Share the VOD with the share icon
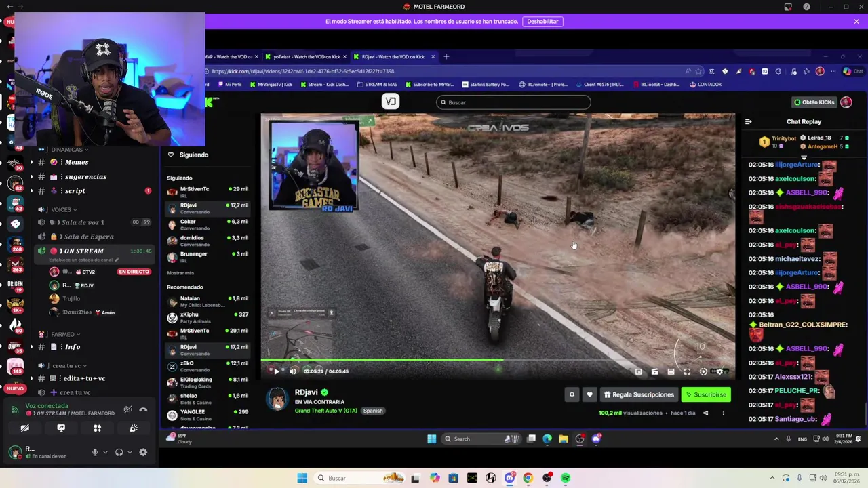The height and width of the screenshot is (488, 868). (x=705, y=413)
